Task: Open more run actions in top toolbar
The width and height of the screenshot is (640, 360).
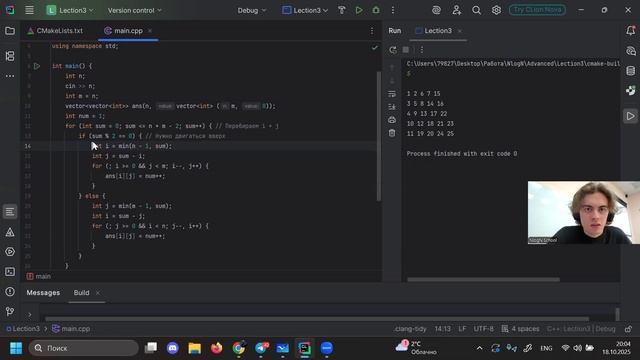Action: tap(393, 10)
